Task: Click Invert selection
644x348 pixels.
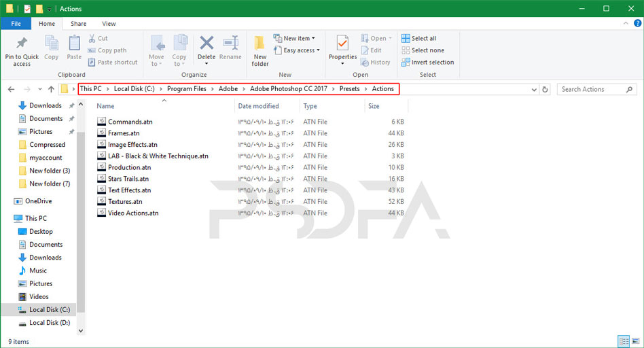Action: click(x=427, y=62)
